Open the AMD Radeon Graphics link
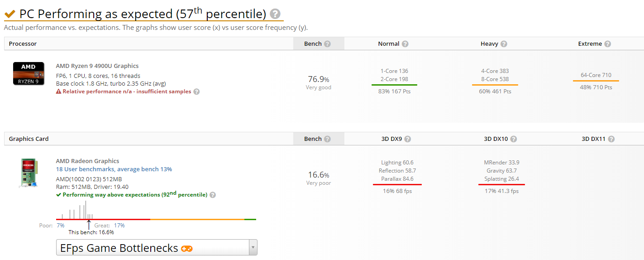 pos(87,161)
